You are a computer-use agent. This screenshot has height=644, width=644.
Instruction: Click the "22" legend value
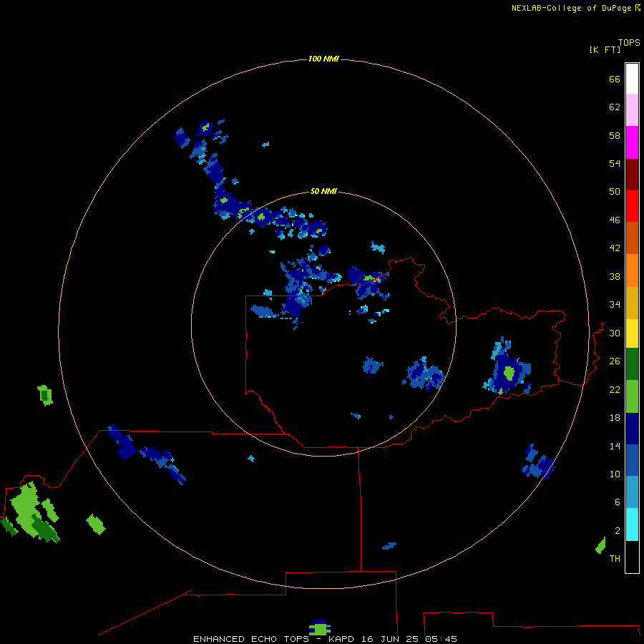(615, 390)
